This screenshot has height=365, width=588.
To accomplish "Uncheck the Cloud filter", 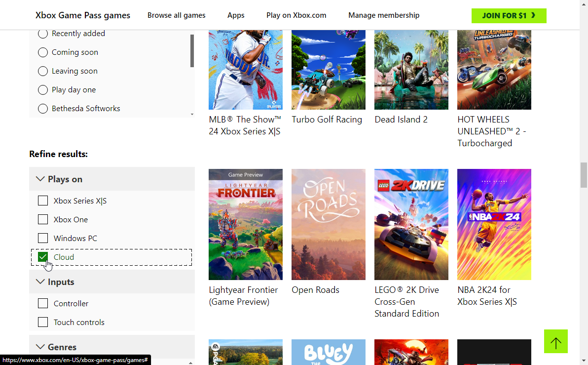I will [42, 257].
